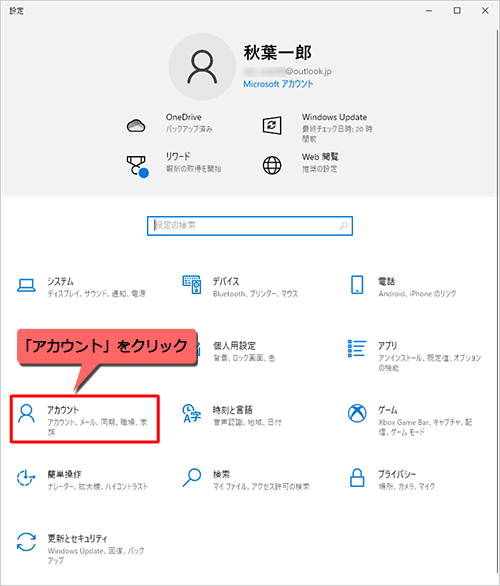
Task: Open the アカウント settings category
Action: tap(85, 419)
